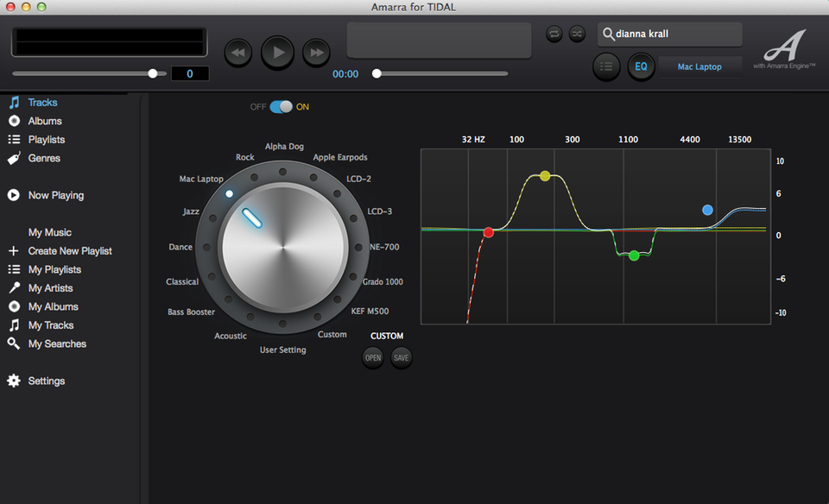Click Create New Playlist plus icon
829x504 pixels.
pyautogui.click(x=14, y=251)
